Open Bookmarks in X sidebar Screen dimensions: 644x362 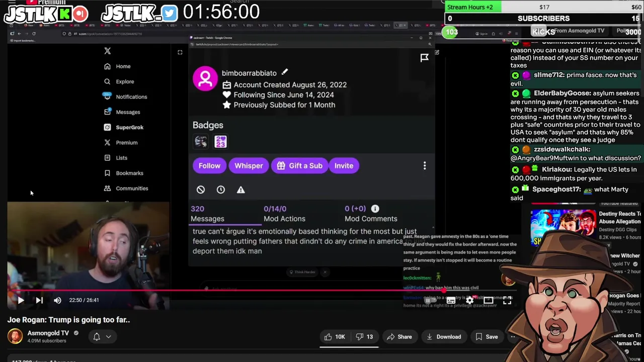tap(124, 173)
